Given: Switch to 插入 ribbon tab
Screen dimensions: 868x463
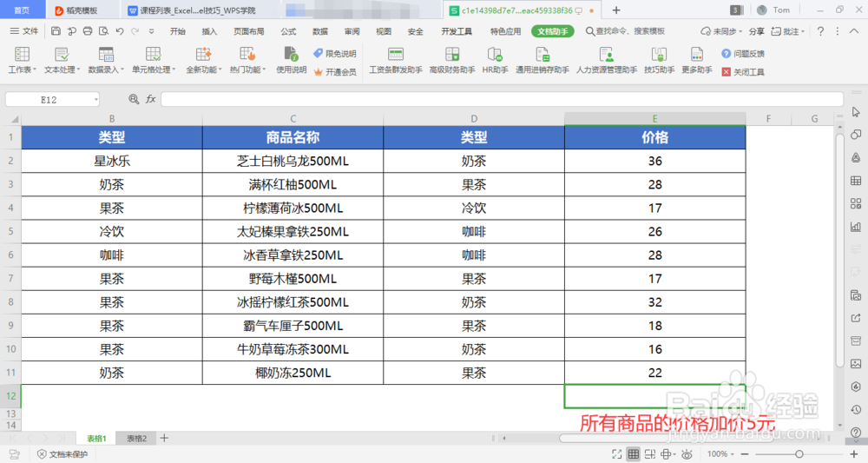Looking at the screenshot, I should [209, 31].
